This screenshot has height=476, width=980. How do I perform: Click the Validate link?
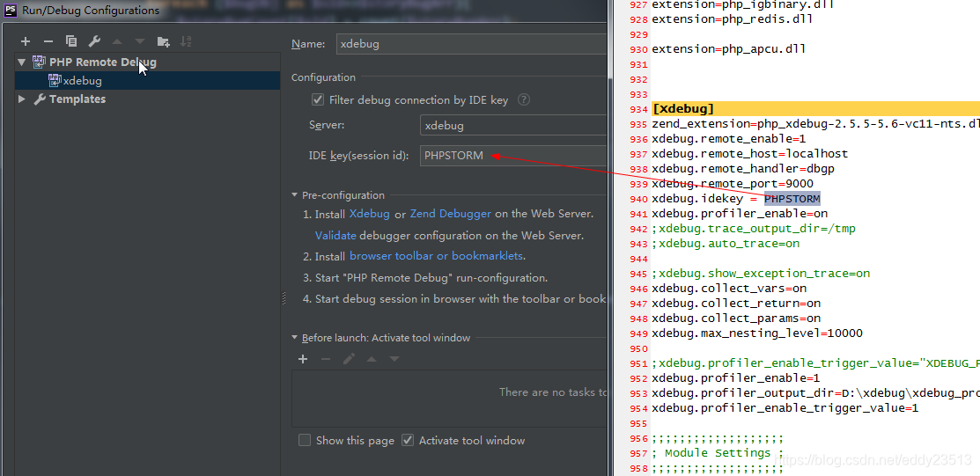pyautogui.click(x=335, y=236)
